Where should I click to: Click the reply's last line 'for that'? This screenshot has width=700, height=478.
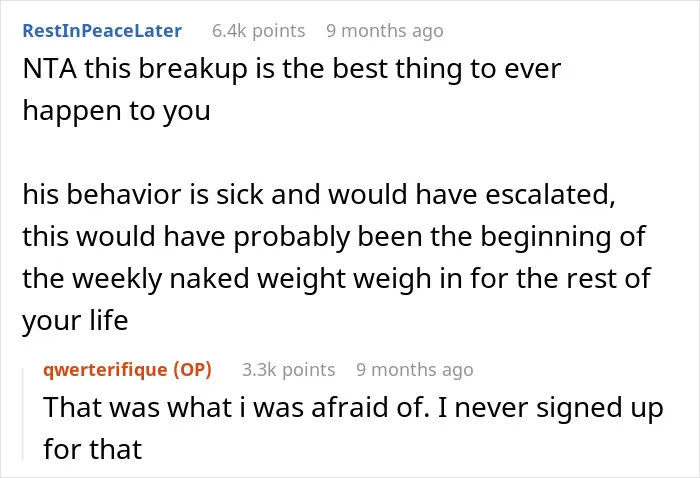pos(92,449)
